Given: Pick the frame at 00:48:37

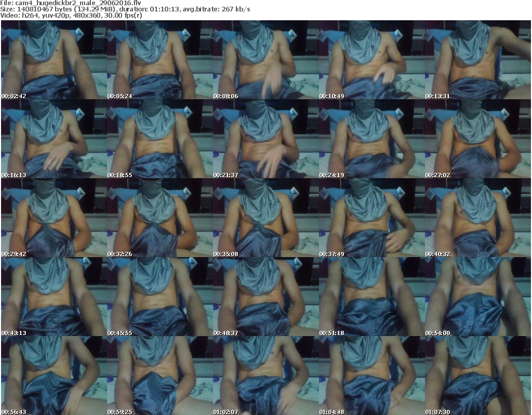Looking at the screenshot, I should [265, 297].
